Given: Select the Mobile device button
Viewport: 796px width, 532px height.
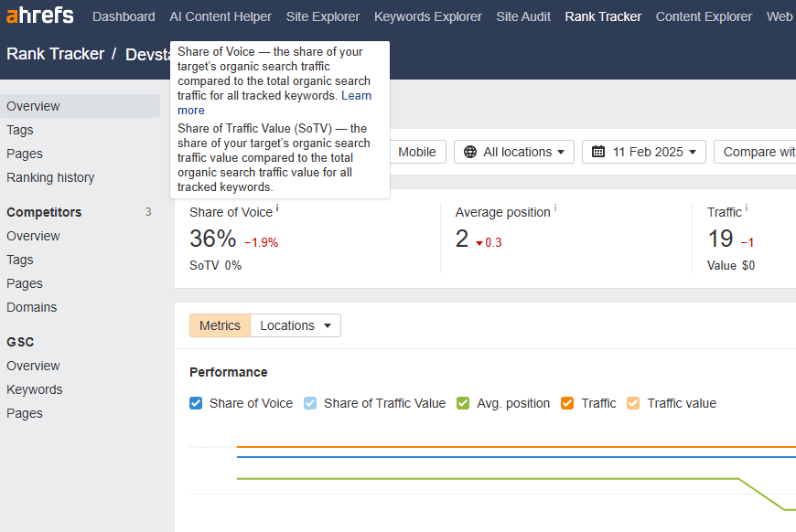Looking at the screenshot, I should pyautogui.click(x=417, y=152).
